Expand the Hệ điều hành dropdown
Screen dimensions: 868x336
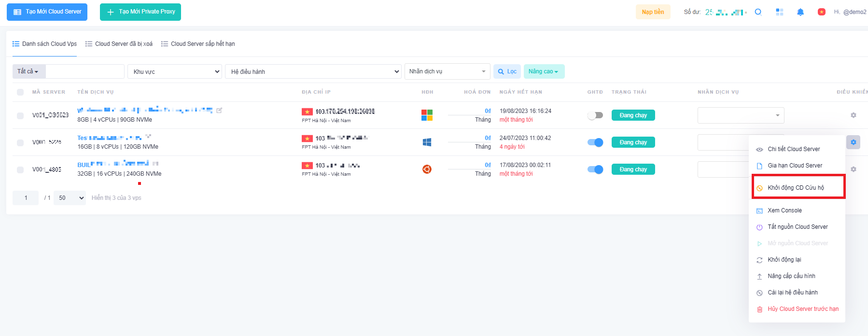(313, 71)
